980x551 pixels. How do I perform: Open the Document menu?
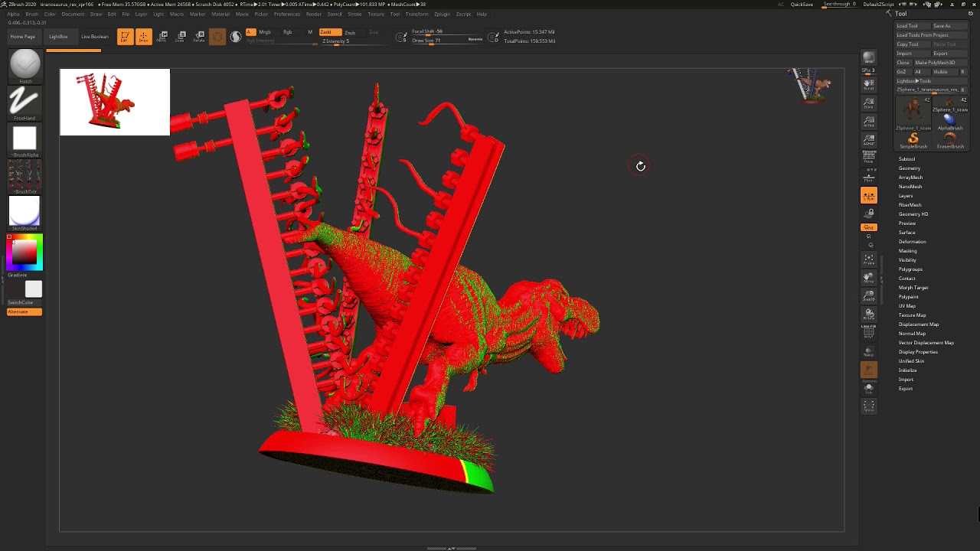tap(73, 14)
